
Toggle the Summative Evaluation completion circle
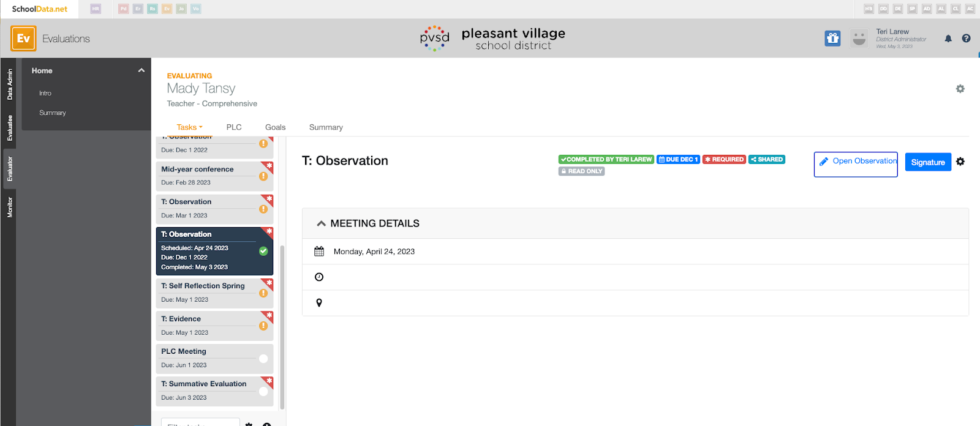(263, 391)
